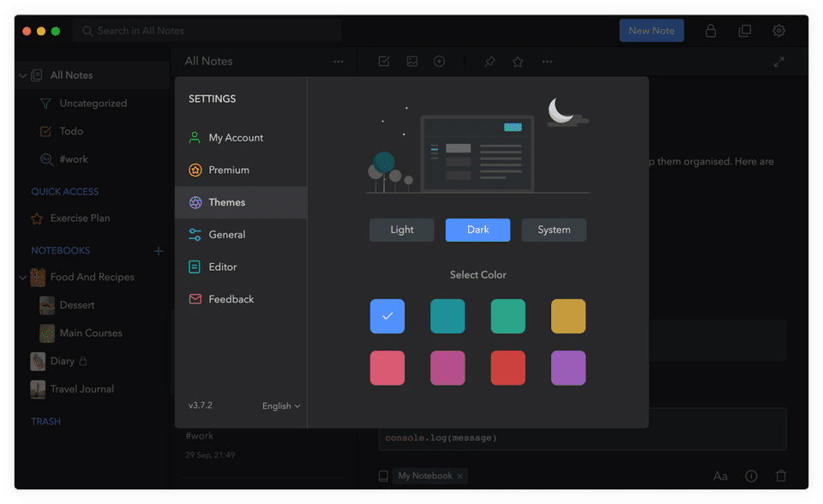The width and height of the screenshot is (823, 504).
Task: Select the purple color swatch
Action: 568,368
